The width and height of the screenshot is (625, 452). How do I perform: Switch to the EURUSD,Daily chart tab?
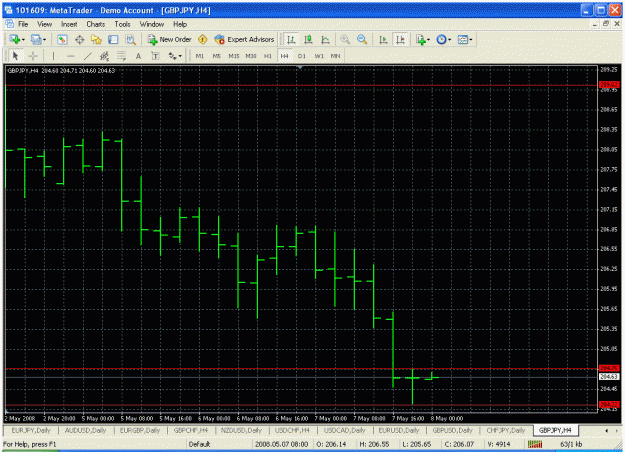coord(399,430)
